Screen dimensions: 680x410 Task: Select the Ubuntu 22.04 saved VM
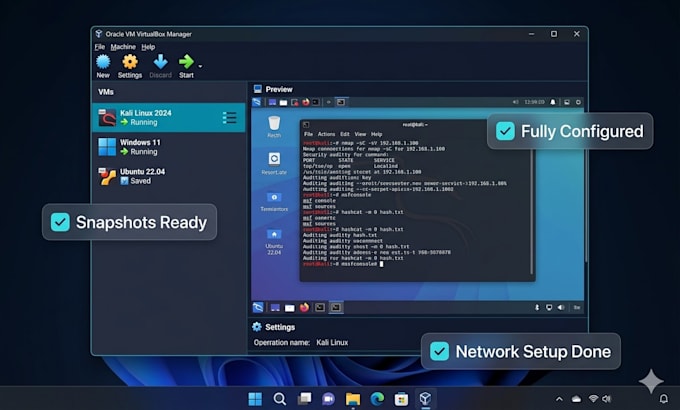[x=169, y=176]
